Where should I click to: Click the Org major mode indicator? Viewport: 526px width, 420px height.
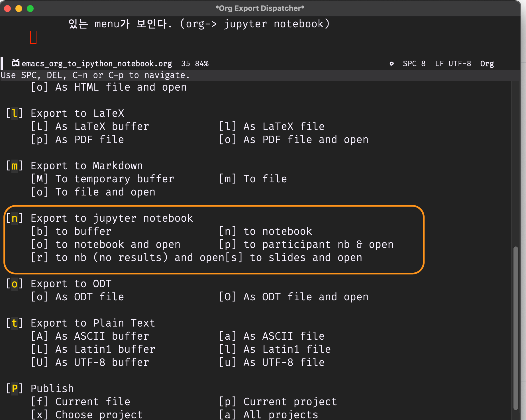487,64
